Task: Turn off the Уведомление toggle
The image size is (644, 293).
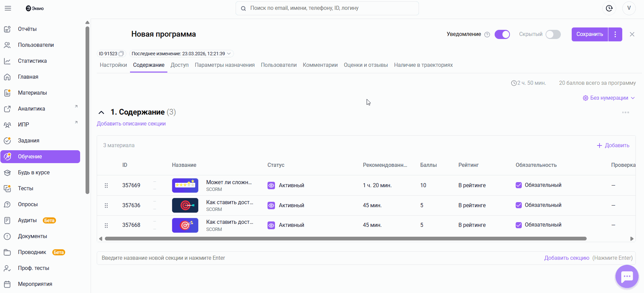Action: [502, 34]
